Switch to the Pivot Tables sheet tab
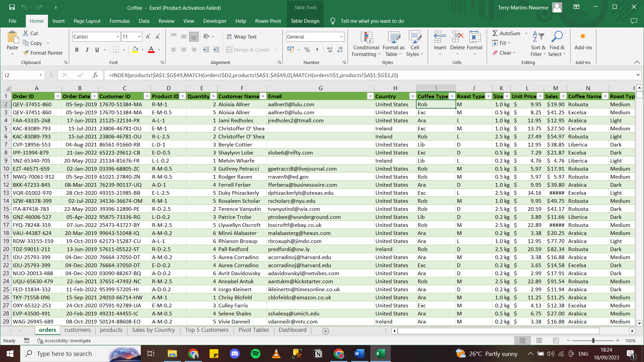The image size is (644, 362). point(254,330)
